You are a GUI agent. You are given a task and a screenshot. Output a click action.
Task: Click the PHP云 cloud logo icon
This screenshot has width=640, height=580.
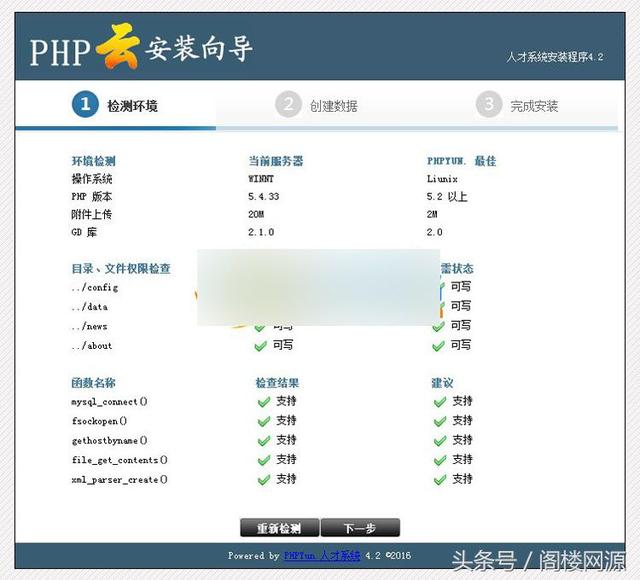point(118,46)
